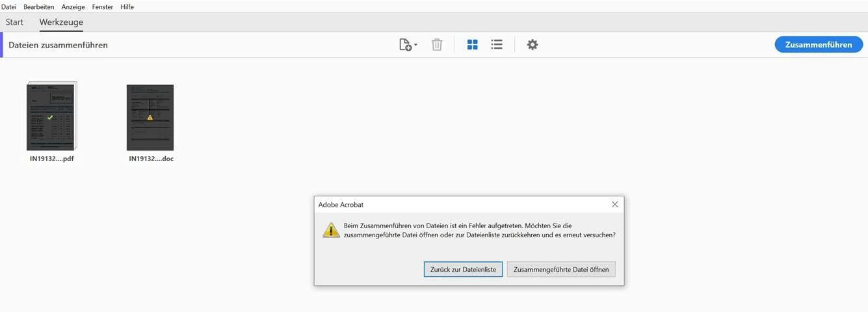Open the Datei menu
Viewport: 868px width, 312px height.
[x=8, y=6]
